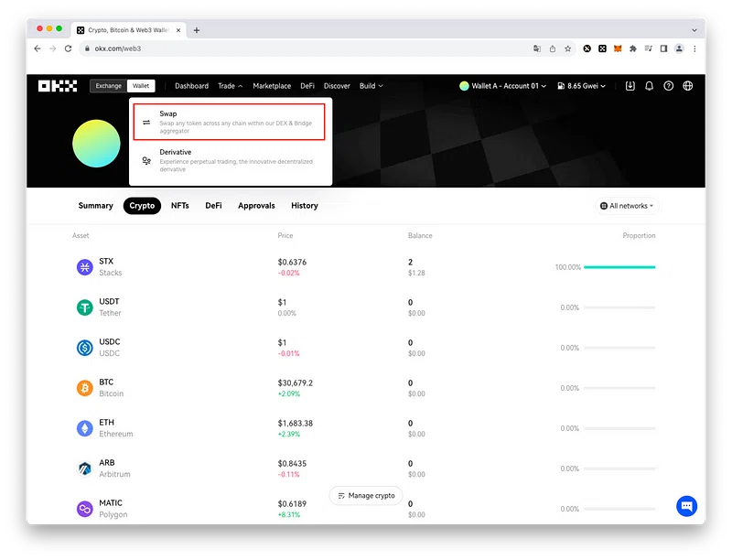The width and height of the screenshot is (732, 560).
Task: Open the download app icon in header
Action: coord(630,86)
